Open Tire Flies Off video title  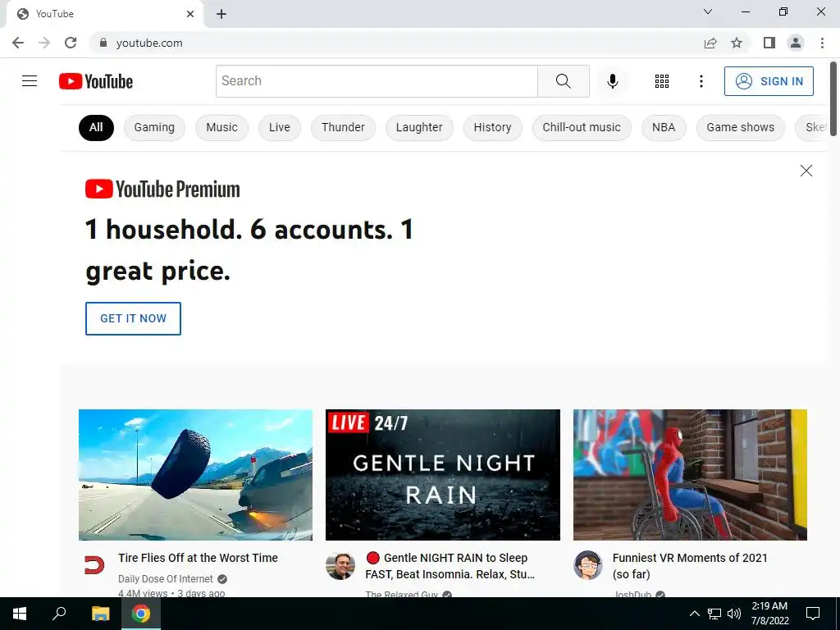198,558
